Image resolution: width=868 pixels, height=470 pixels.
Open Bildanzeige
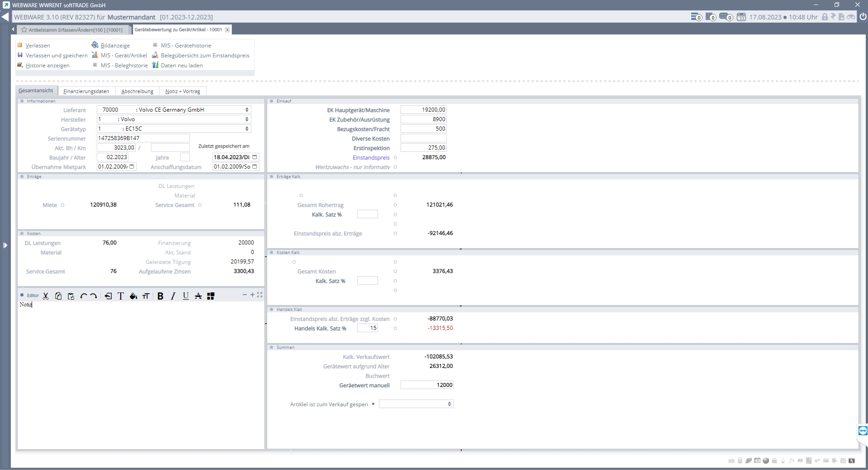[x=111, y=45]
